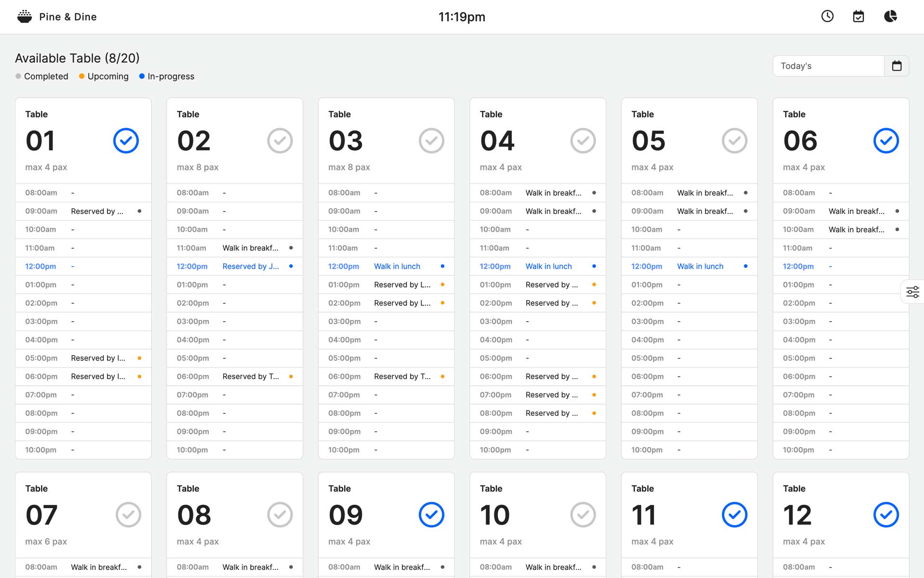924x578 pixels.
Task: Toggle the checkmark on Table 06
Action: pos(886,141)
